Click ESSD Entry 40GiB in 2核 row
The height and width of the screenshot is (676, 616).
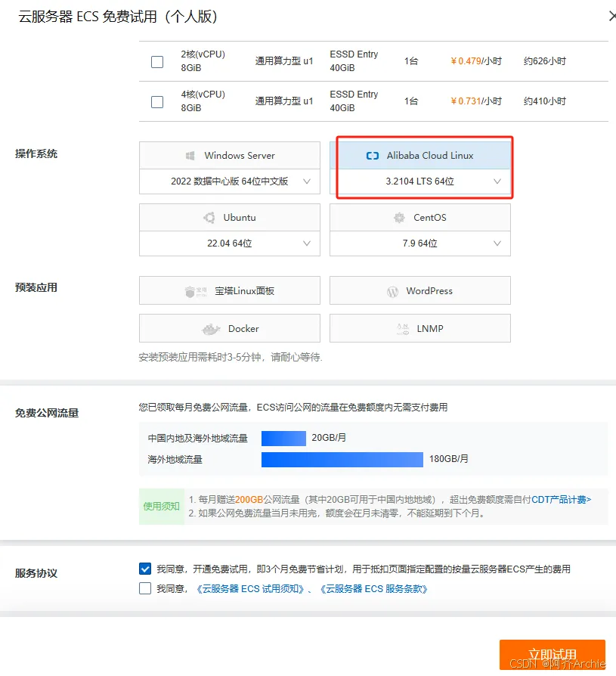point(354,61)
